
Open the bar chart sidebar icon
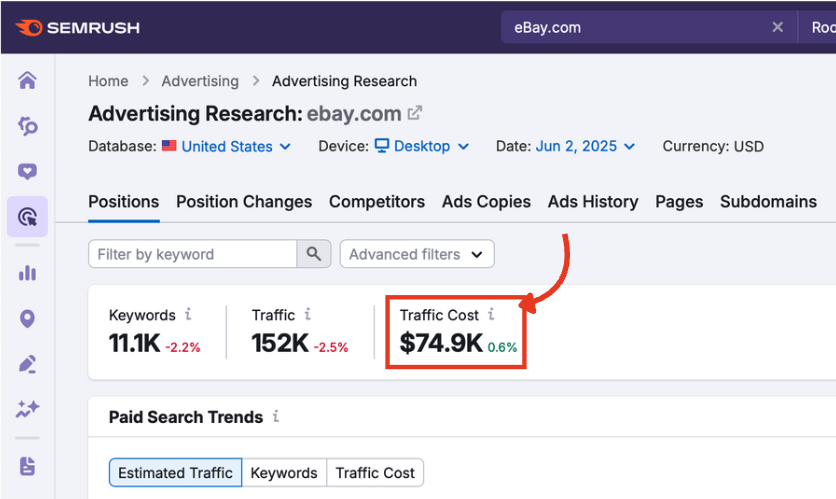(x=27, y=273)
